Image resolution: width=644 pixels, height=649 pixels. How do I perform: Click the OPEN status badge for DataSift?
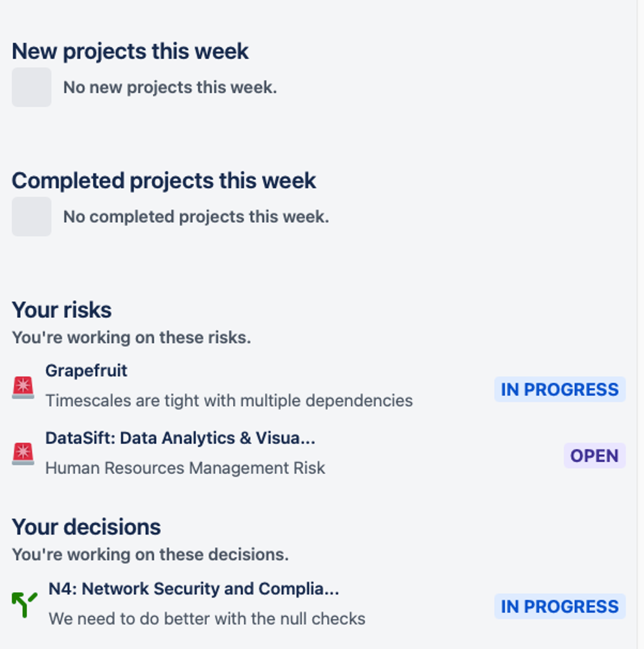594,456
